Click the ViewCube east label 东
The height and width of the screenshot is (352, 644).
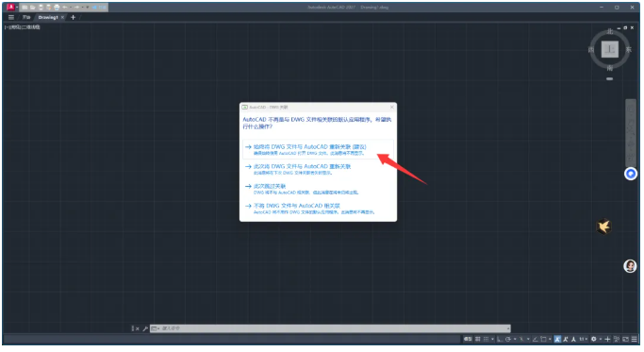coord(628,49)
